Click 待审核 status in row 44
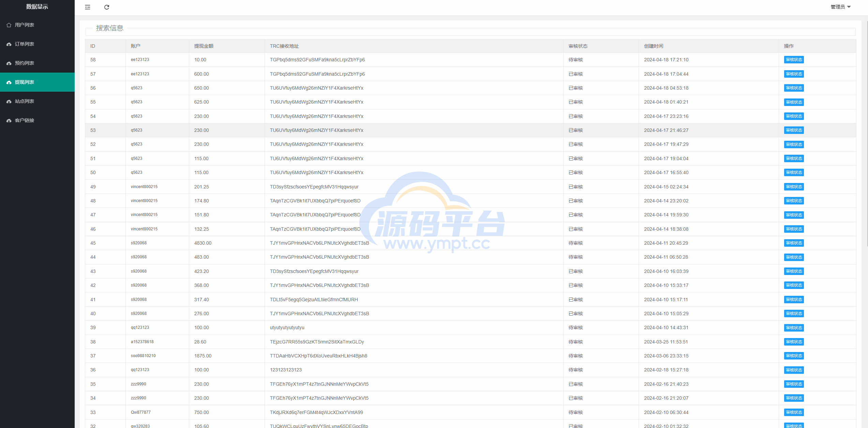 575,257
